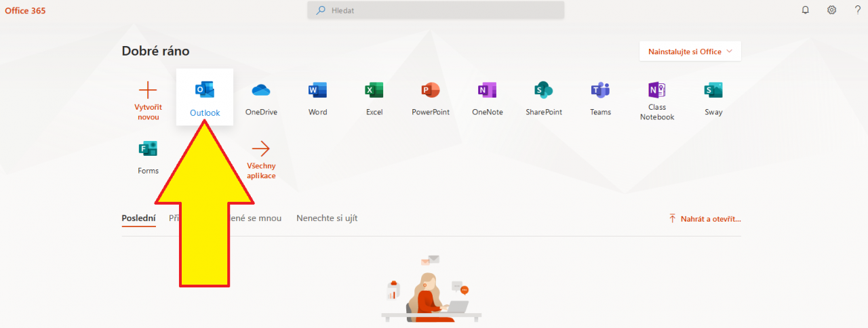This screenshot has height=328, width=868.
Task: Open the Forms app
Action: pos(148,156)
